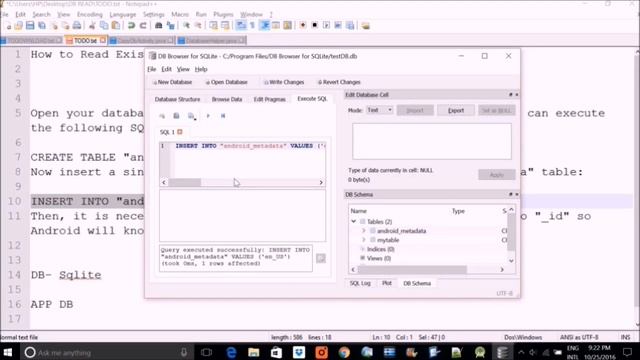This screenshot has width=640, height=360.
Task: Open a new SQL tab icon in Execute SQL toolbar
Action: 162,116
